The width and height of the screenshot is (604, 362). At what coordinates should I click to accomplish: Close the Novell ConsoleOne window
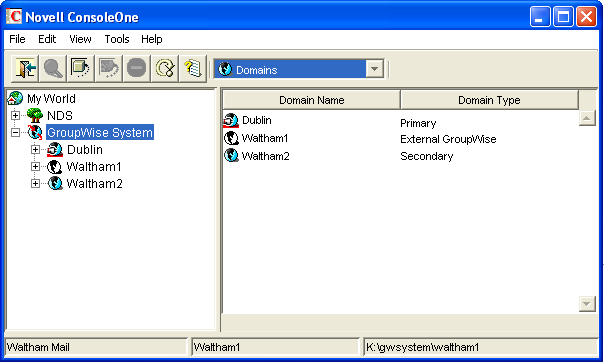coord(586,17)
